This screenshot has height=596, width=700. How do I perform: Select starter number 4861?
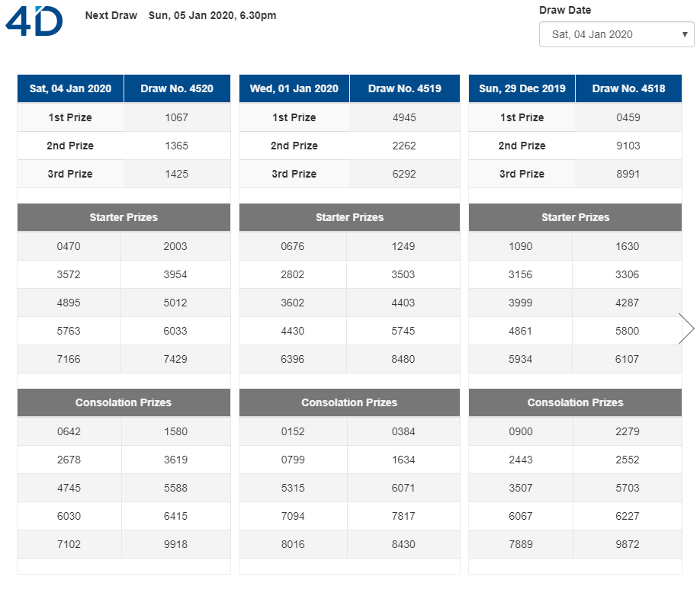point(521,331)
